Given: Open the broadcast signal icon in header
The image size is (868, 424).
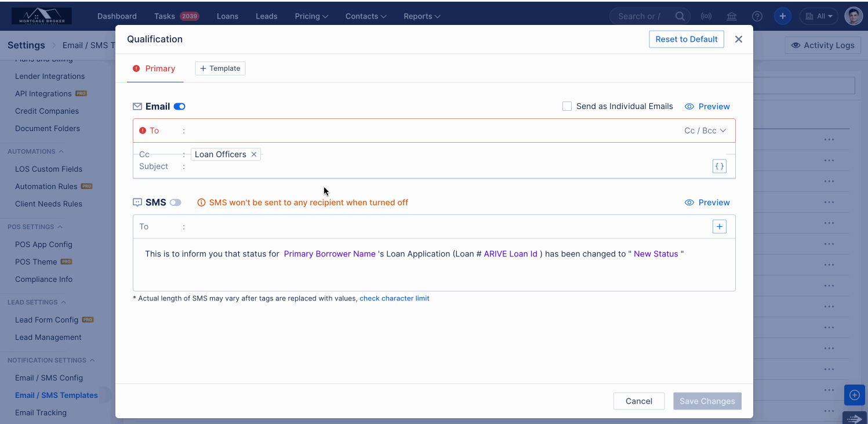Looking at the screenshot, I should coord(706,16).
